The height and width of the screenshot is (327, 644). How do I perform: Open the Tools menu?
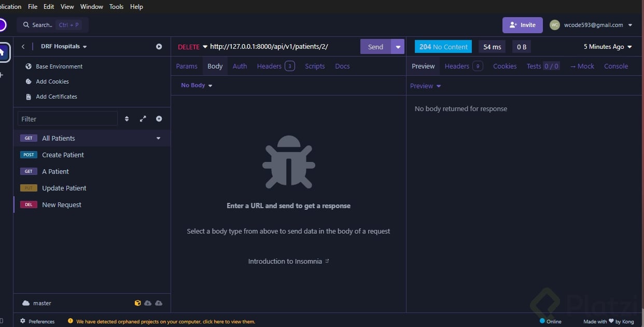pyautogui.click(x=117, y=7)
